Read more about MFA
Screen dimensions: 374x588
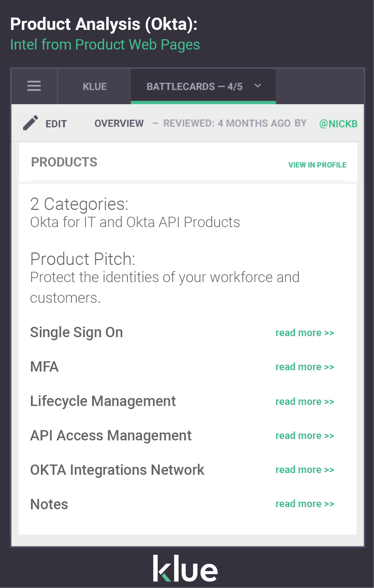[304, 367]
